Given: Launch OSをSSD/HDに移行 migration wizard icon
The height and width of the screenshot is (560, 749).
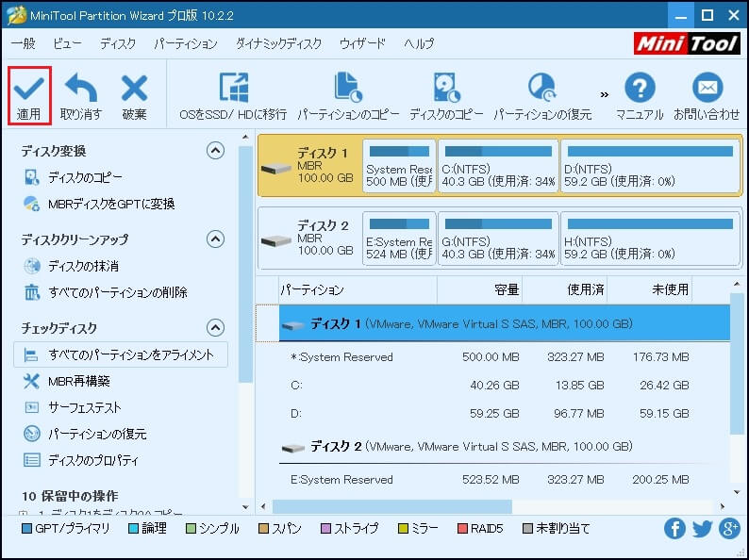Looking at the screenshot, I should click(x=233, y=88).
